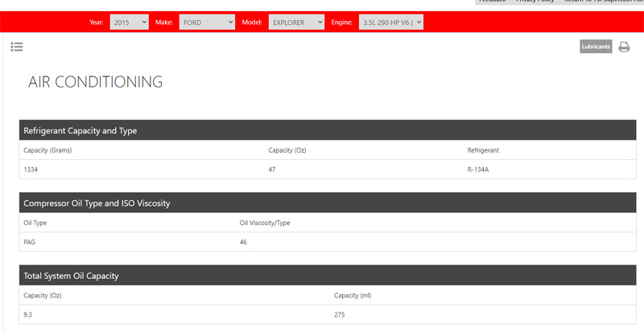Click the printer icon to print page
The height and width of the screenshot is (332, 644).
624,47
